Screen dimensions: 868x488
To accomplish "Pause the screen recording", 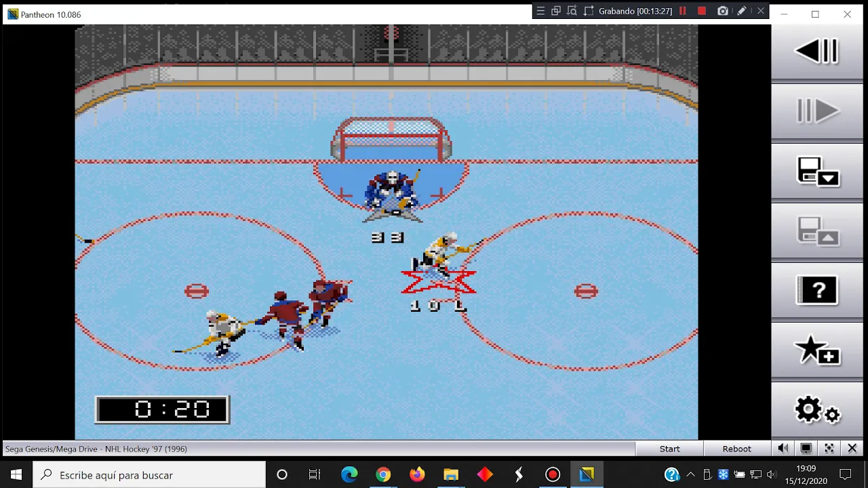I will [x=683, y=11].
